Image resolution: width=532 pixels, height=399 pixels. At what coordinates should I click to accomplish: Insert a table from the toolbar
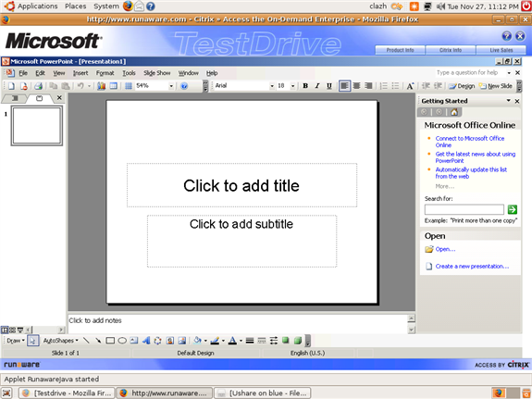click(113, 86)
